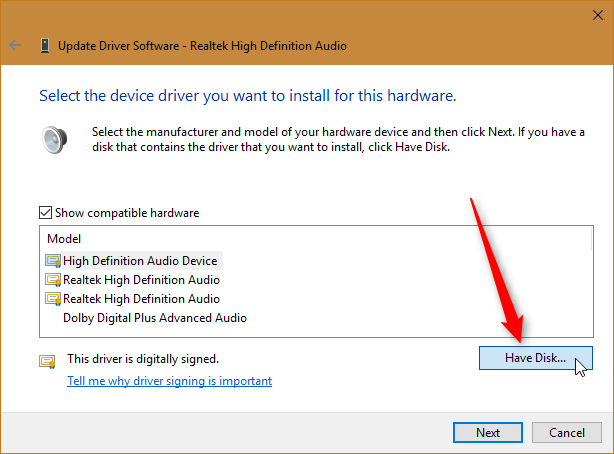Click the certificate icon next to High Definition Audio Device
This screenshot has height=454, width=614.
[x=53, y=261]
